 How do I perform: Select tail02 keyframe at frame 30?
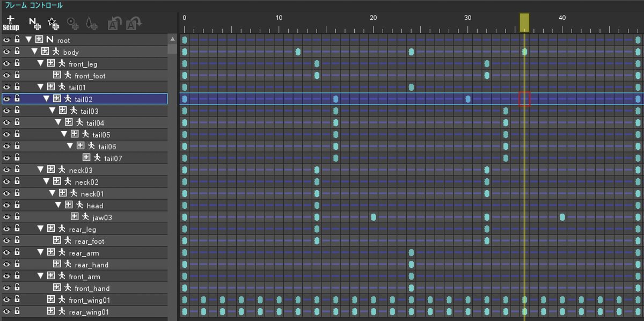[468, 99]
